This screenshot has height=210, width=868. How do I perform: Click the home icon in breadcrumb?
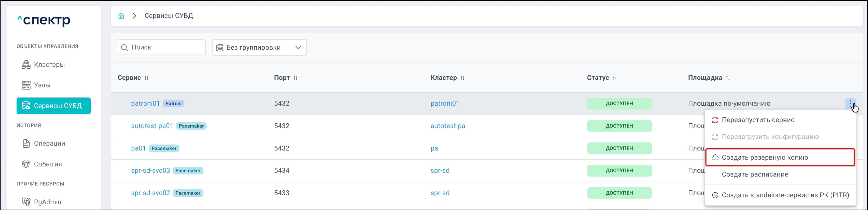(x=121, y=16)
